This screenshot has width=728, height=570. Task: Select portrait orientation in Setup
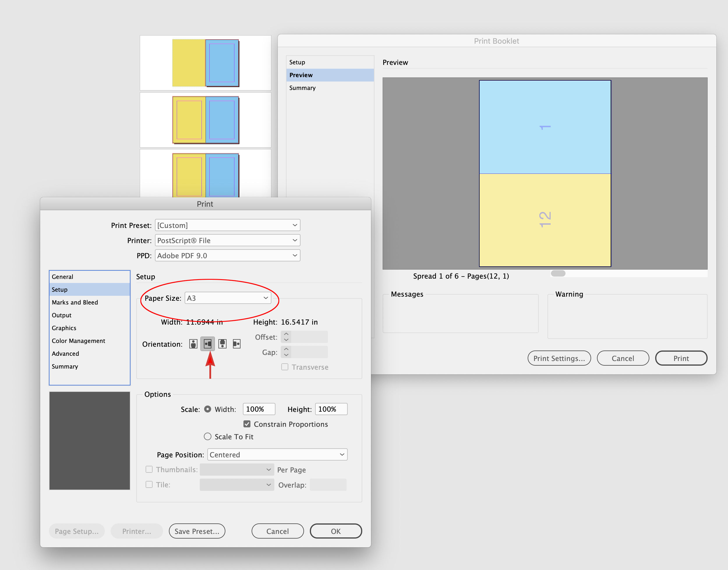point(193,344)
